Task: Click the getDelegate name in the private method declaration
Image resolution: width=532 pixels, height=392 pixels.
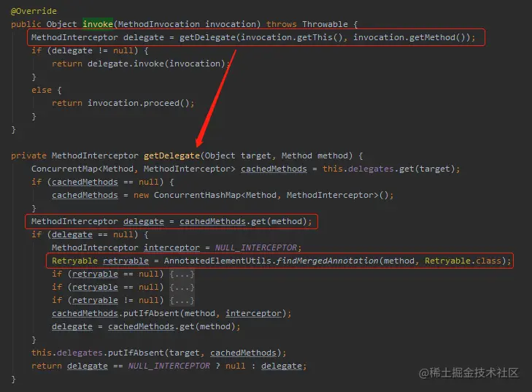Action: (x=171, y=155)
